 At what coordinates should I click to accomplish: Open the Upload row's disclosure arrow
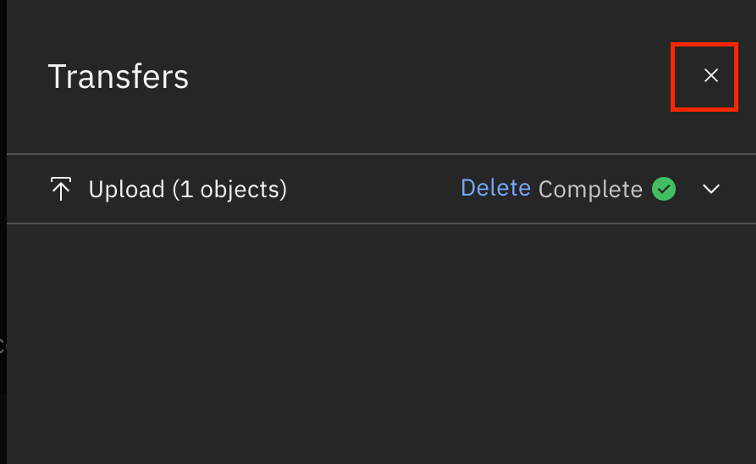coord(711,189)
